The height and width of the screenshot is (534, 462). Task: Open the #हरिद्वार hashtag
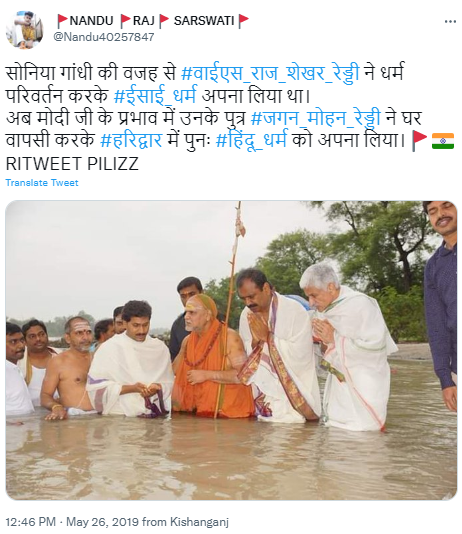[x=131, y=140]
